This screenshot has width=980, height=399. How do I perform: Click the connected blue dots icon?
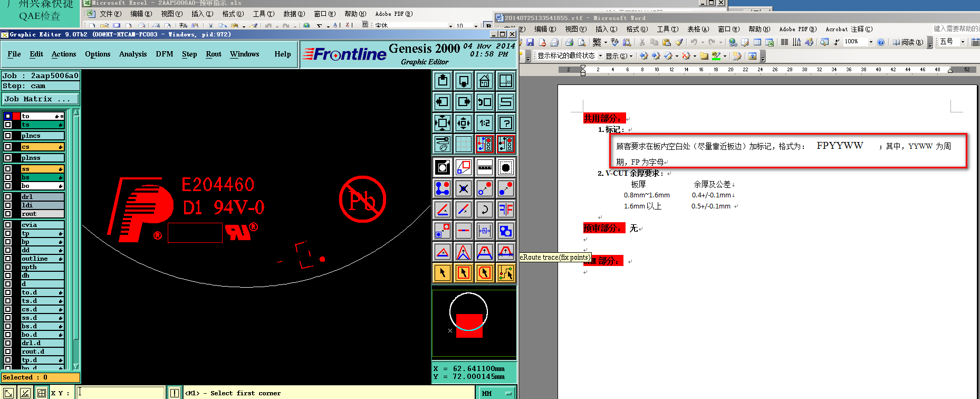click(443, 188)
